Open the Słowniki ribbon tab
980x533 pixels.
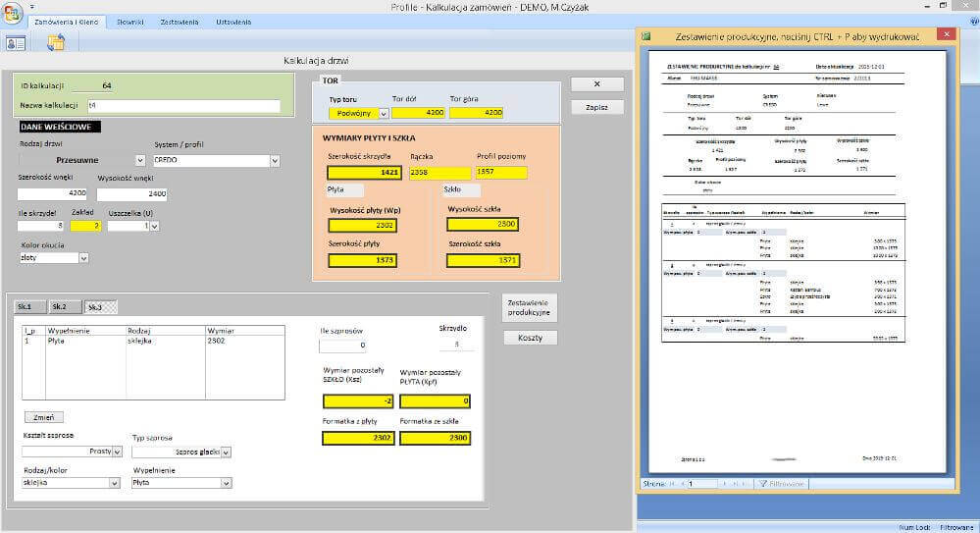(130, 22)
